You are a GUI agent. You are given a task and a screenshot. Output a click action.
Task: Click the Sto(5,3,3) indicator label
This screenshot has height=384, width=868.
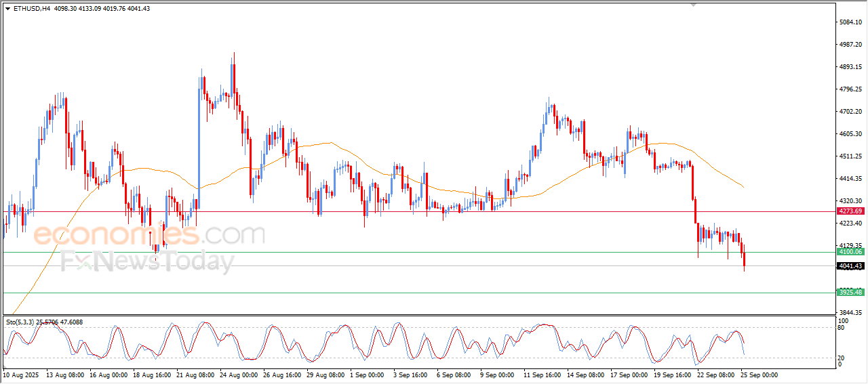coord(20,322)
